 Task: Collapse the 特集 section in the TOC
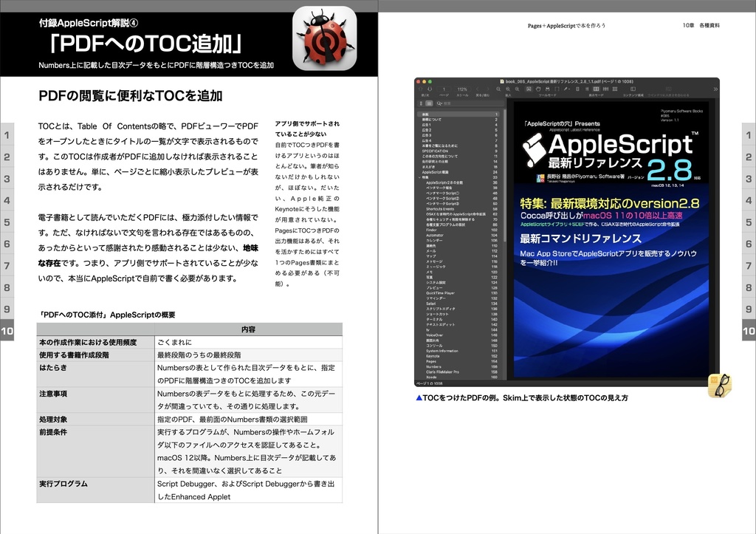point(419,177)
